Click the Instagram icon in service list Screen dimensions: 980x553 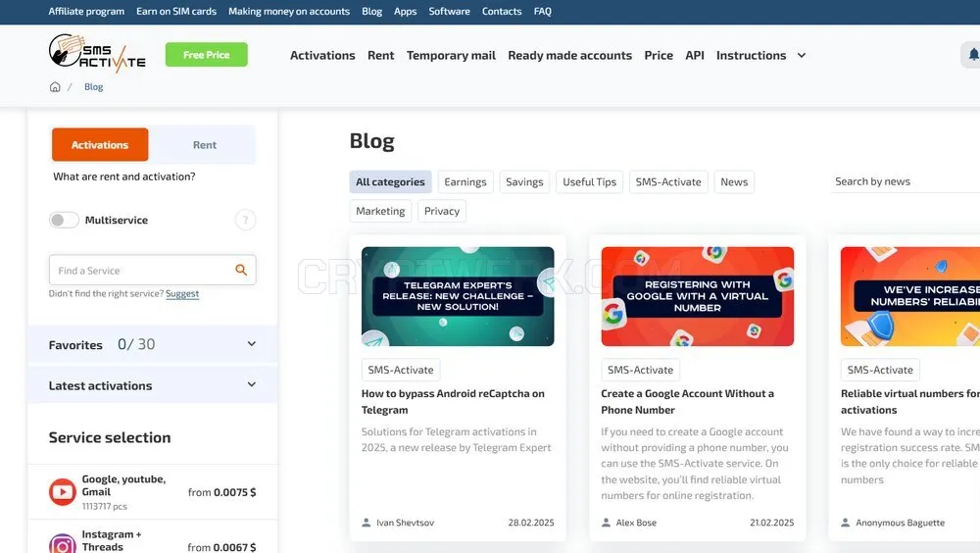coord(63,544)
